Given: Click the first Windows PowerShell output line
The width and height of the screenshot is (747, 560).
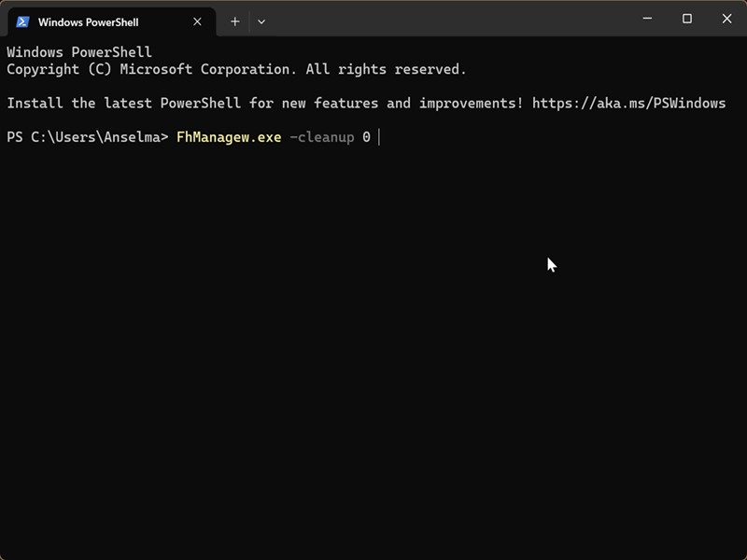Looking at the screenshot, I should coord(79,52).
